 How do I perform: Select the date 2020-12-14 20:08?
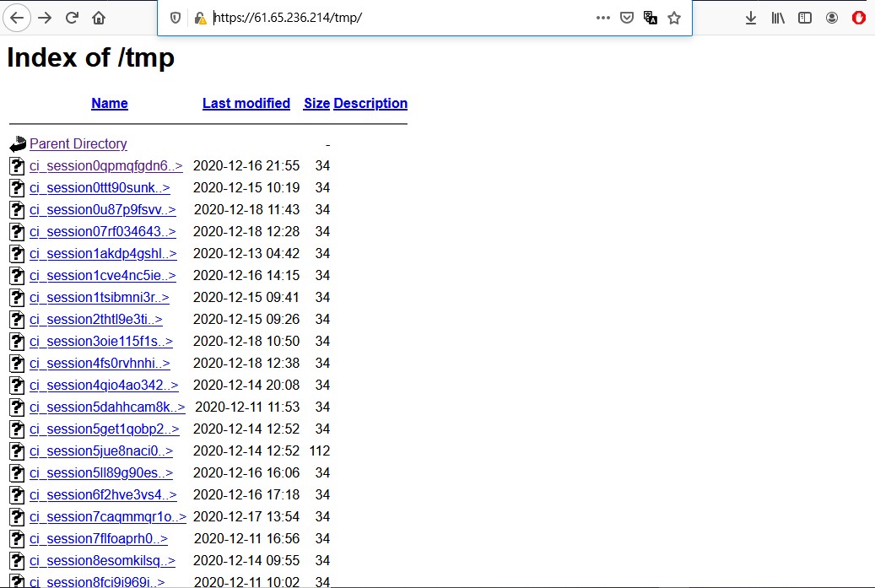tap(246, 385)
